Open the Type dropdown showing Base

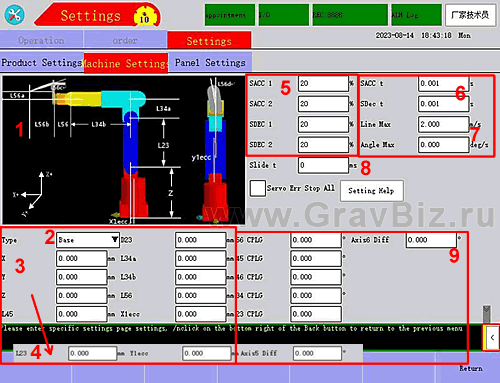click(88, 240)
